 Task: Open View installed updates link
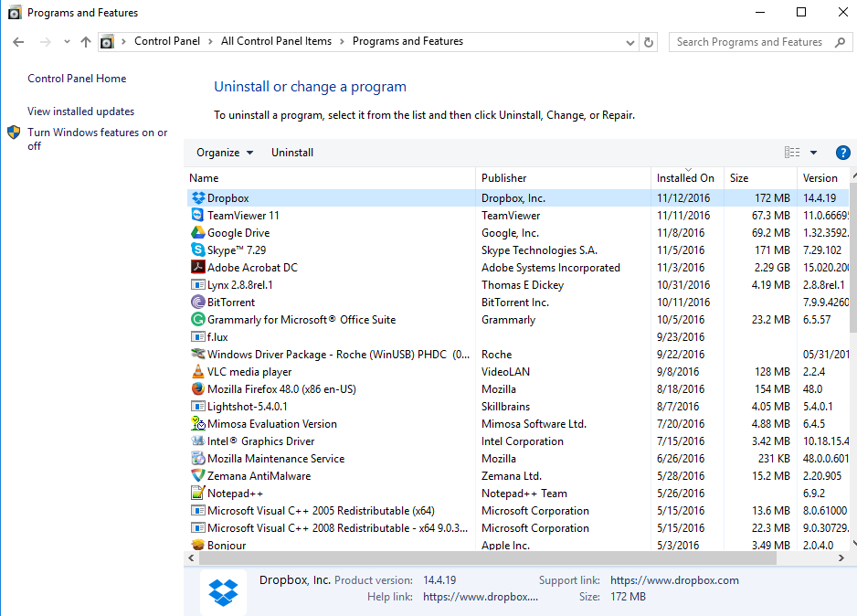click(x=81, y=111)
